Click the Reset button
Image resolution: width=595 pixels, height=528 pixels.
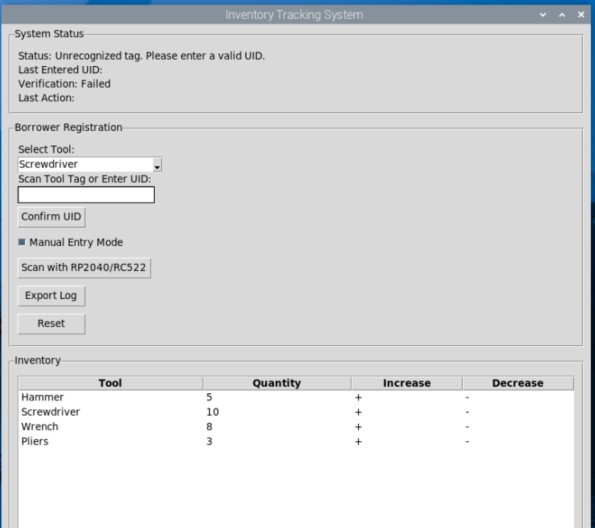pyautogui.click(x=51, y=324)
